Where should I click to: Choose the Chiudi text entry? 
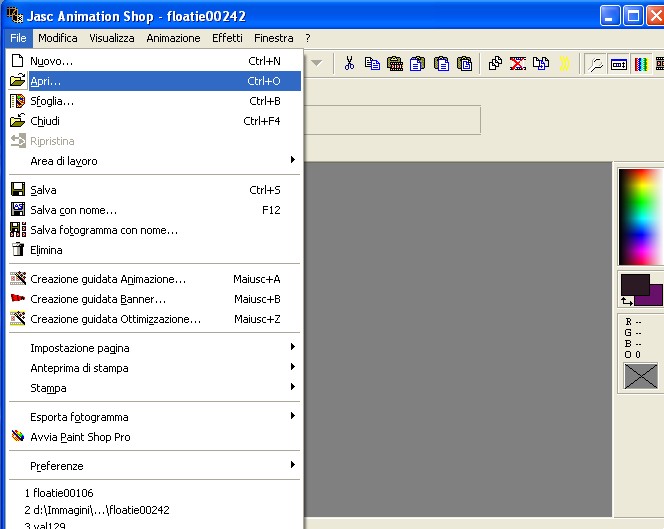pyautogui.click(x=45, y=121)
